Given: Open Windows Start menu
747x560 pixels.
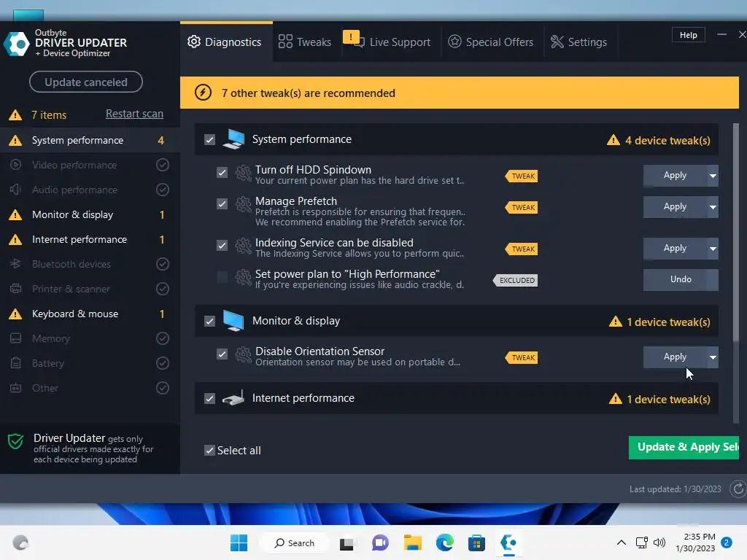Looking at the screenshot, I should pyautogui.click(x=239, y=542).
